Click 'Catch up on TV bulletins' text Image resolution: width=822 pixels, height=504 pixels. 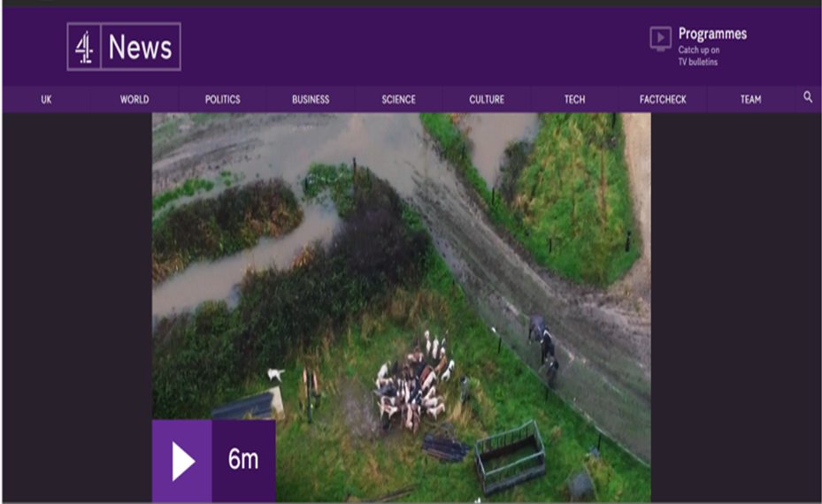[x=698, y=56]
